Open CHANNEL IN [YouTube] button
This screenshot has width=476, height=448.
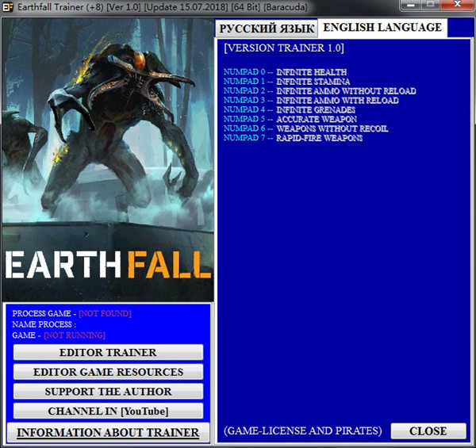[109, 411]
